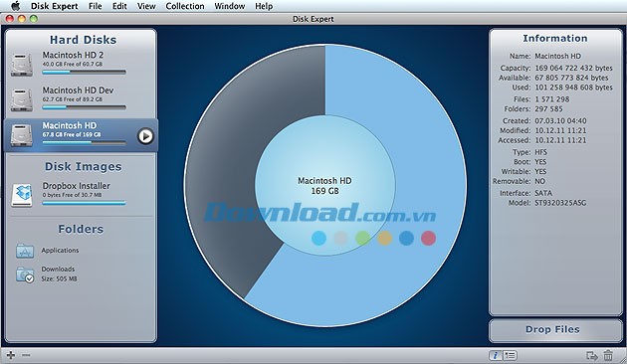Image resolution: width=627 pixels, height=364 pixels.
Task: Select the Downloads folder label
Action: (58, 269)
